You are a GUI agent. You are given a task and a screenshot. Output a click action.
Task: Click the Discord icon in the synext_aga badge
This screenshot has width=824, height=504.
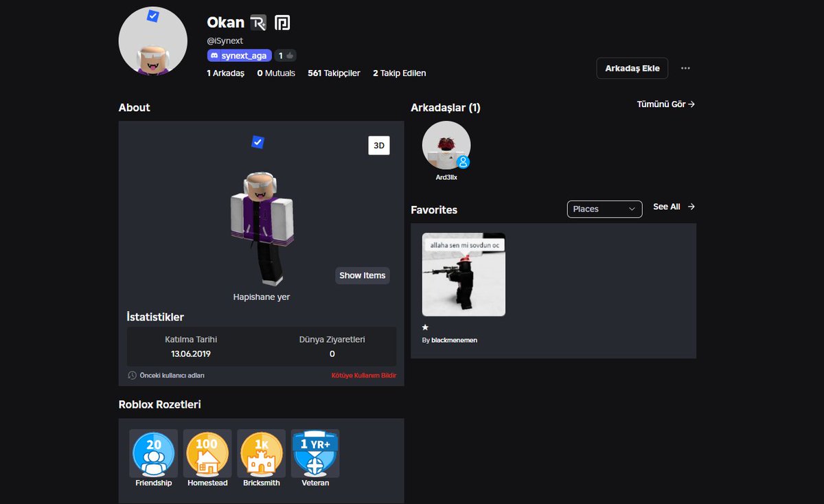point(216,55)
